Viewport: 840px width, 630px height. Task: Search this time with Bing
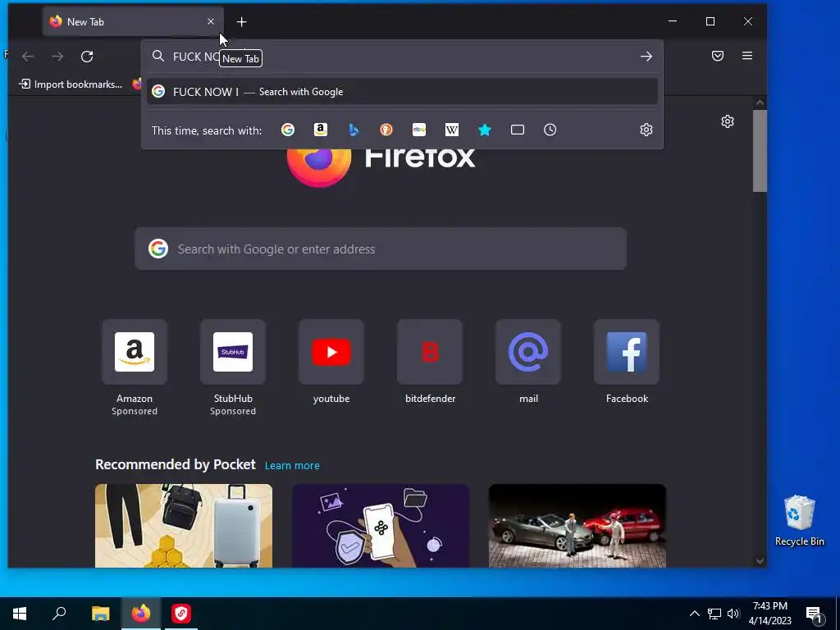coord(354,130)
